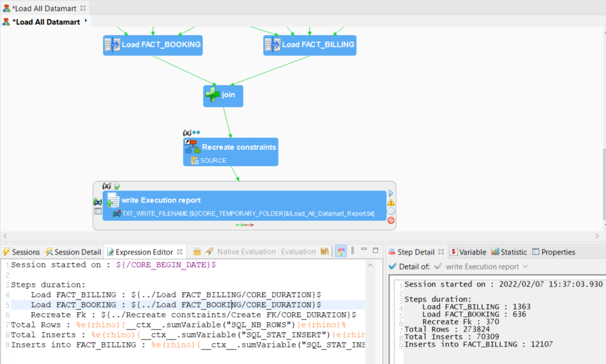606x364 pixels.
Task: Click the SOURCE metadata icon in Recreate constraints
Action: 195,160
